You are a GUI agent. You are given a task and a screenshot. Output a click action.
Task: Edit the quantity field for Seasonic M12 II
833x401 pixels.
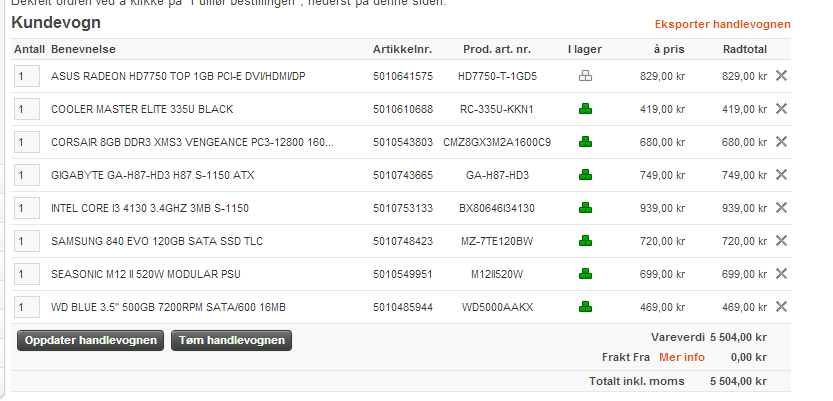point(27,274)
